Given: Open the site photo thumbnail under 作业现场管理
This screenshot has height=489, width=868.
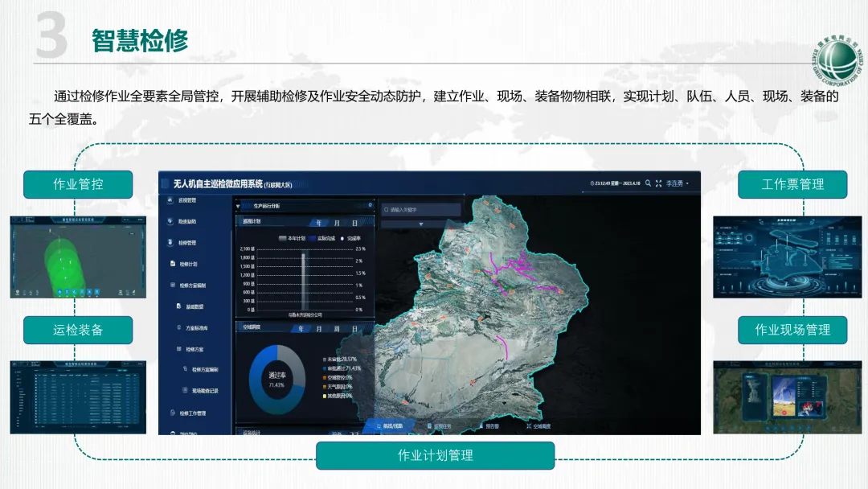Looking at the screenshot, I should click(787, 397).
